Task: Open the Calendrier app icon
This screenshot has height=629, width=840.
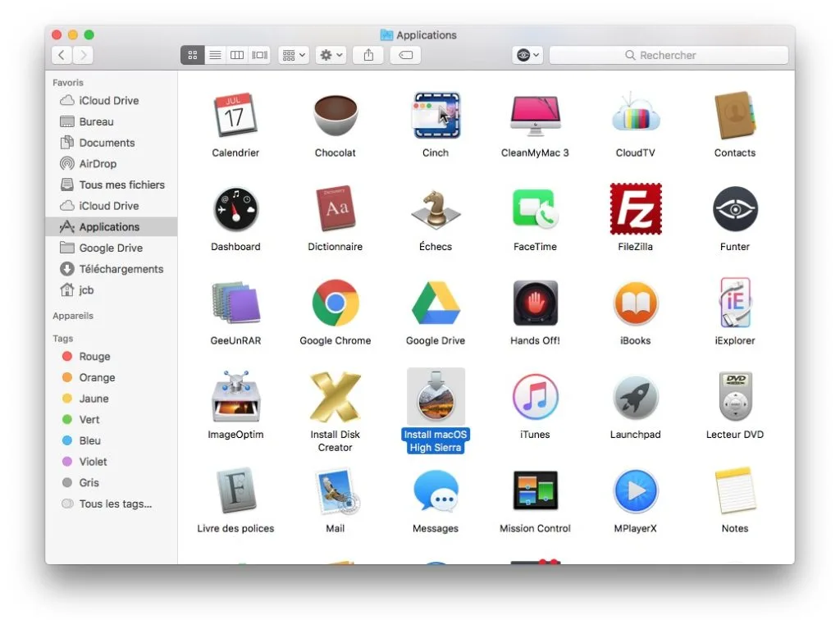Action: (x=235, y=115)
